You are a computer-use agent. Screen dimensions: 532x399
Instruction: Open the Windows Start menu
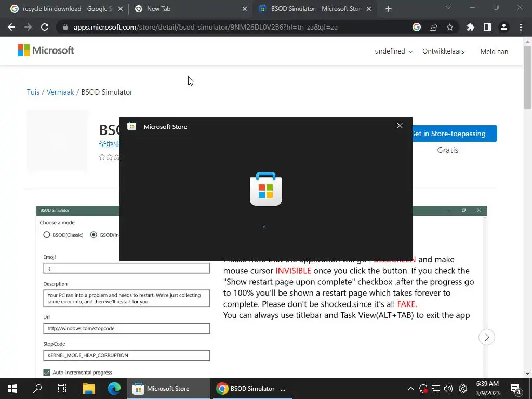(x=12, y=389)
